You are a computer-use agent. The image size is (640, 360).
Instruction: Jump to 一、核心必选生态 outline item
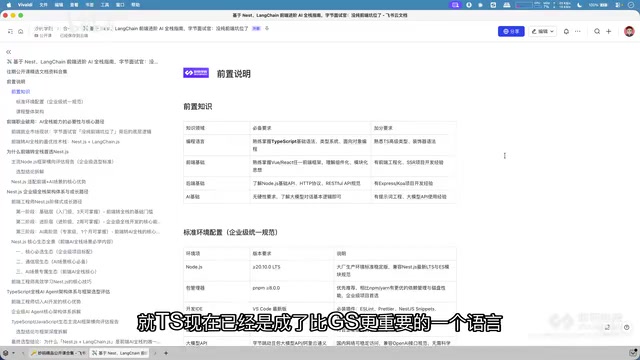point(54,251)
